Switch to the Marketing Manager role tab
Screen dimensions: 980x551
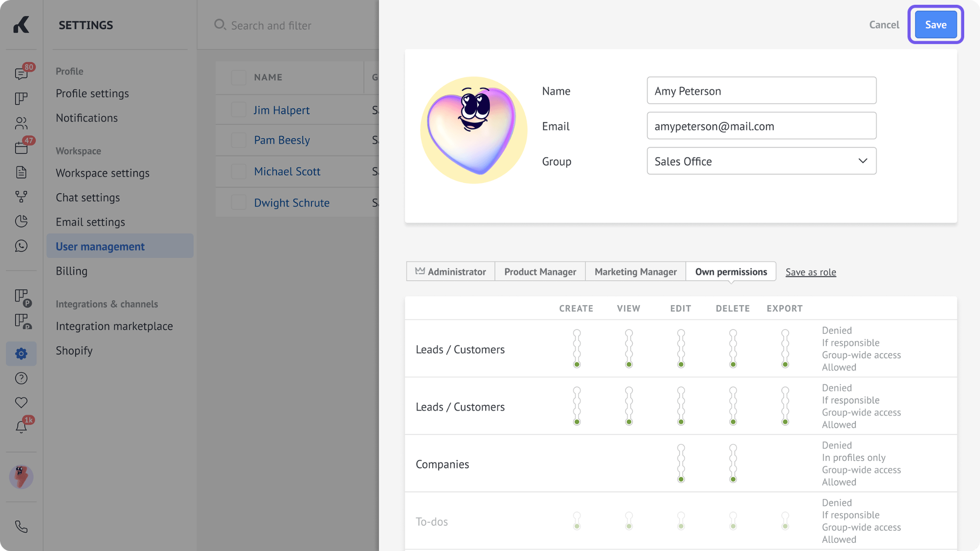[x=635, y=271]
